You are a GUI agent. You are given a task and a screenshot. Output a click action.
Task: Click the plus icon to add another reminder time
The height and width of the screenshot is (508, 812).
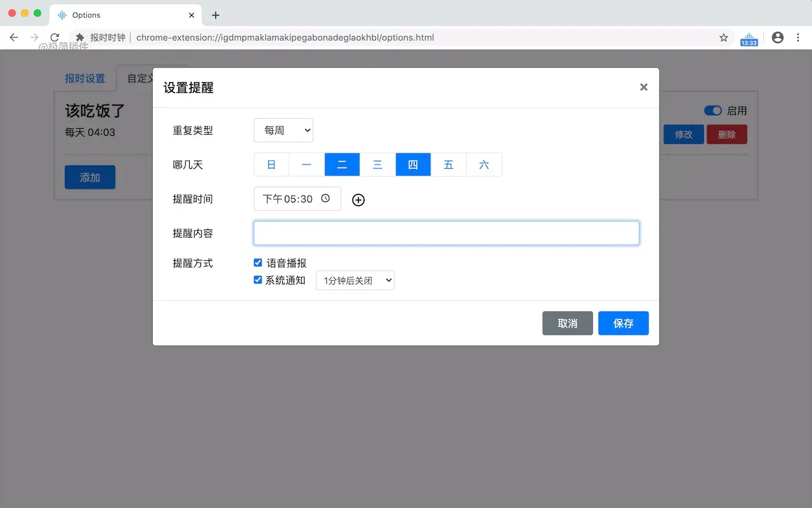point(358,199)
